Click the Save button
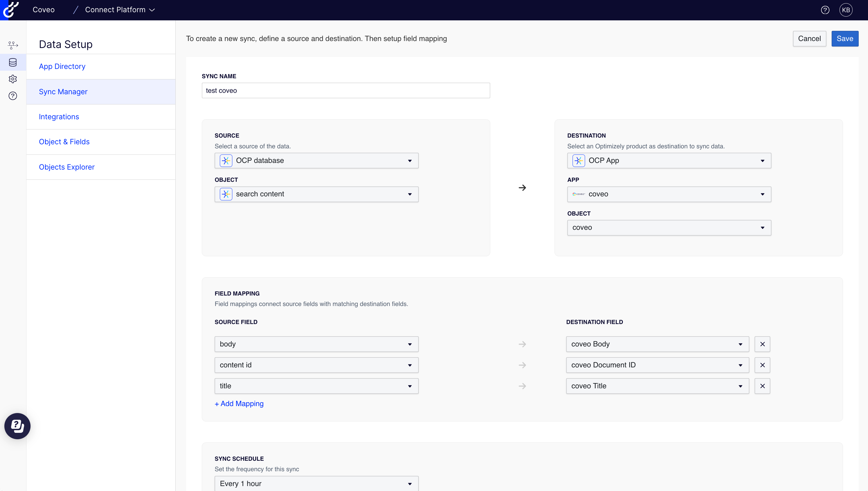 coord(844,38)
